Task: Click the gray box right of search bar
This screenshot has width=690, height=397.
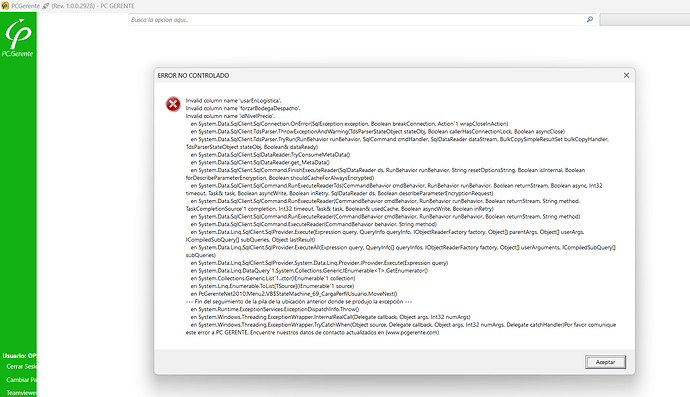Action: click(x=645, y=20)
